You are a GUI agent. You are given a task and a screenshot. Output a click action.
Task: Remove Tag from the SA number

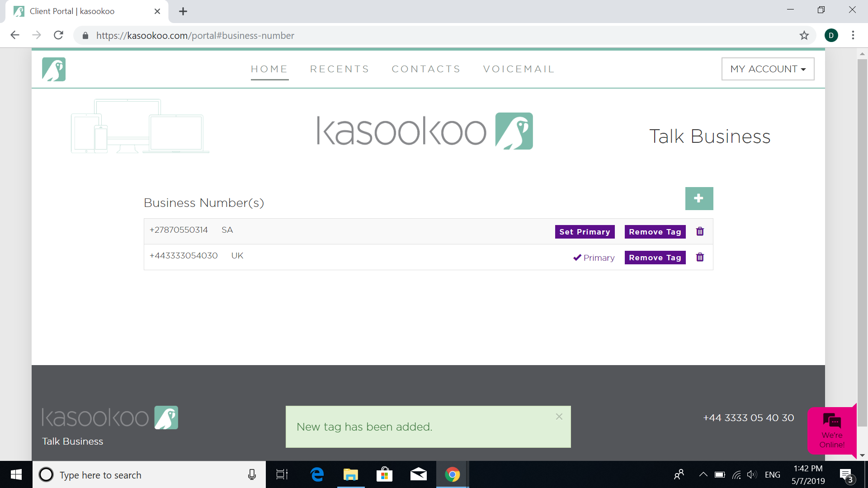(x=655, y=232)
